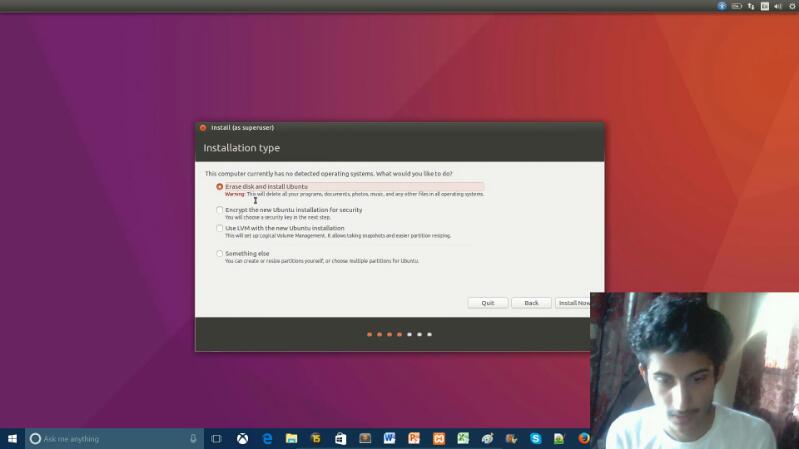The width and height of the screenshot is (799, 449).
Task: Click the Install Now button
Action: [573, 303]
